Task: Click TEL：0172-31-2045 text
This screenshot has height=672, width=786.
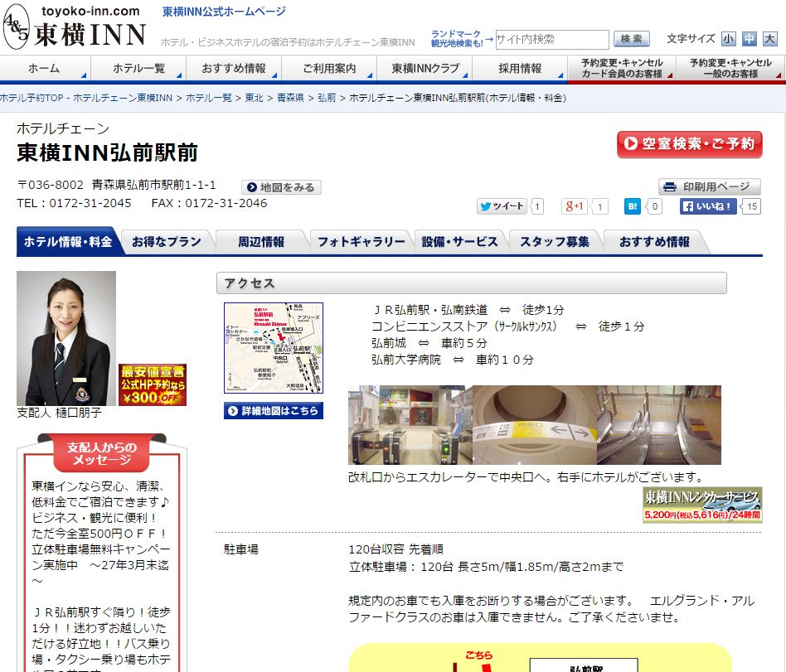Action: click(x=74, y=203)
